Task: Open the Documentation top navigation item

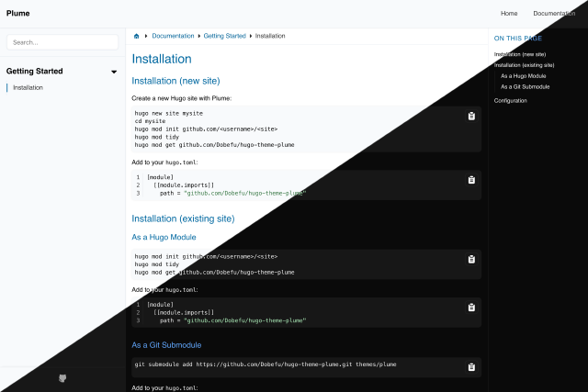Action: pyautogui.click(x=554, y=14)
